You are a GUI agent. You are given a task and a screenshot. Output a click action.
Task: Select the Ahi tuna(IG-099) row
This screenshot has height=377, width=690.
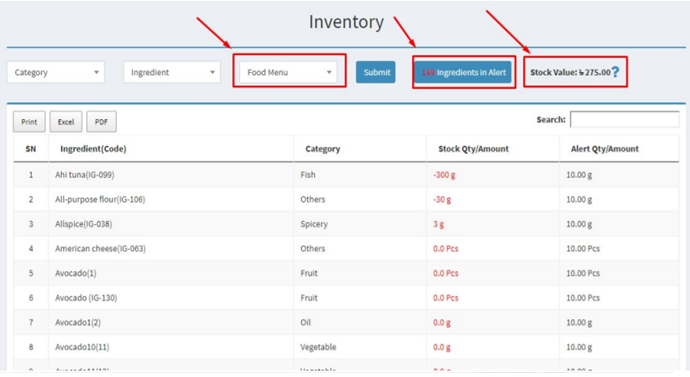point(346,175)
